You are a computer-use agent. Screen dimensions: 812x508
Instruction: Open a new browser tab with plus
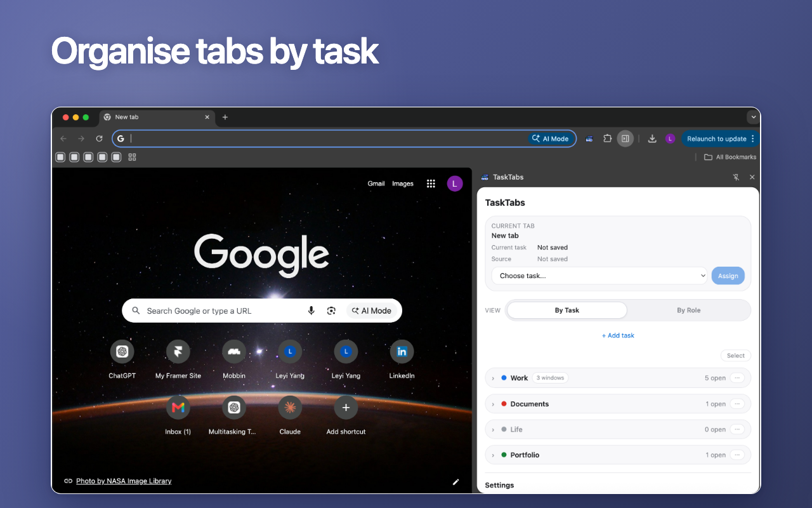(x=225, y=117)
